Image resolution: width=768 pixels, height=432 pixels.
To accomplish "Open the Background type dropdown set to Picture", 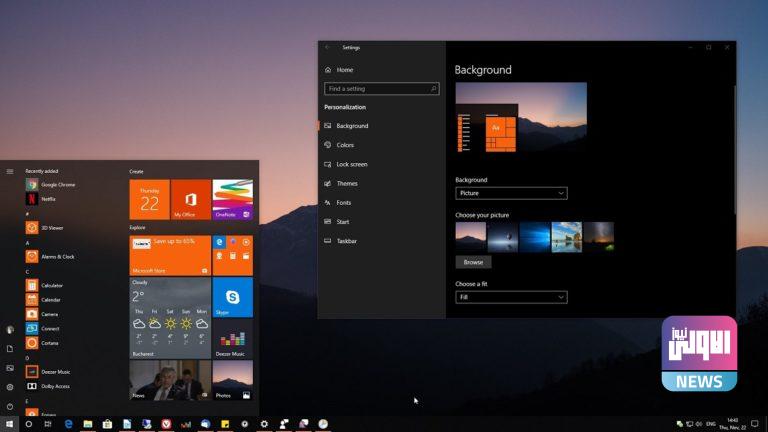I will click(511, 193).
